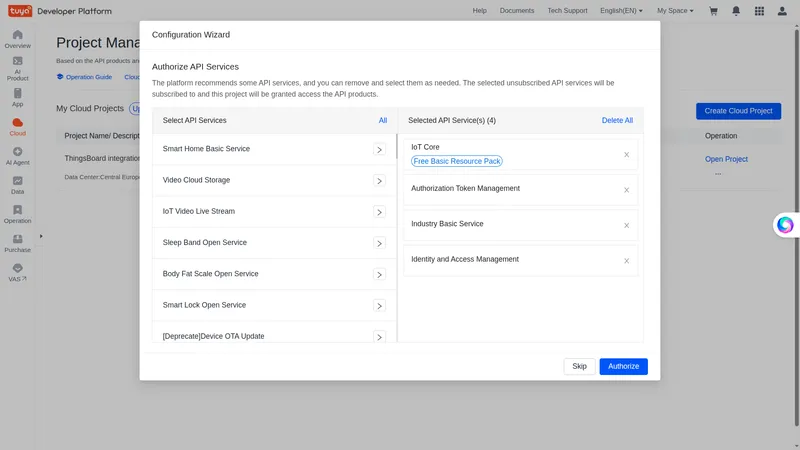Screen dimensions: 800x450
Task: Click the more options ellipsis under Open Project
Action: tap(718, 174)
